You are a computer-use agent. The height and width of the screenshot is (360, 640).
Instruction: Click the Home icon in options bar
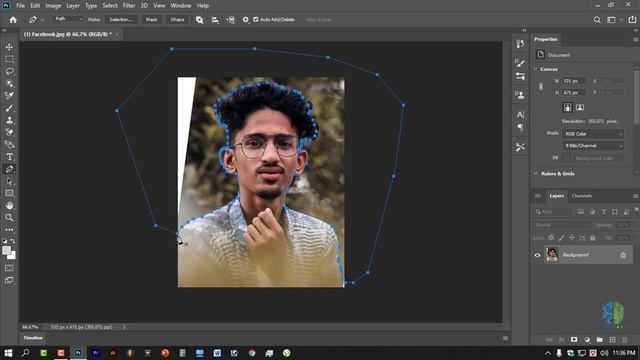click(x=13, y=20)
